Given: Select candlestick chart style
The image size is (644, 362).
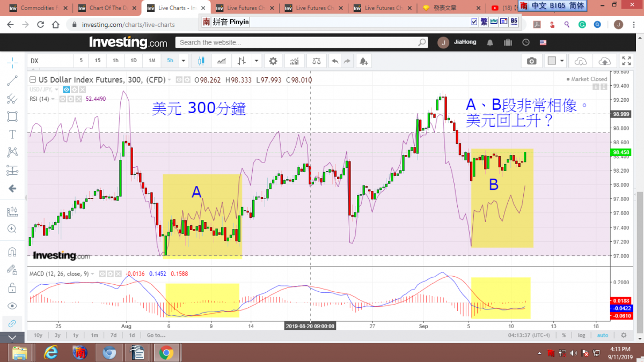Looking at the screenshot, I should click(x=202, y=61).
